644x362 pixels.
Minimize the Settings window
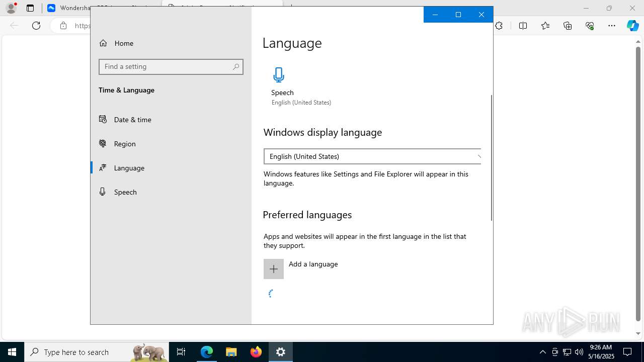click(x=435, y=15)
